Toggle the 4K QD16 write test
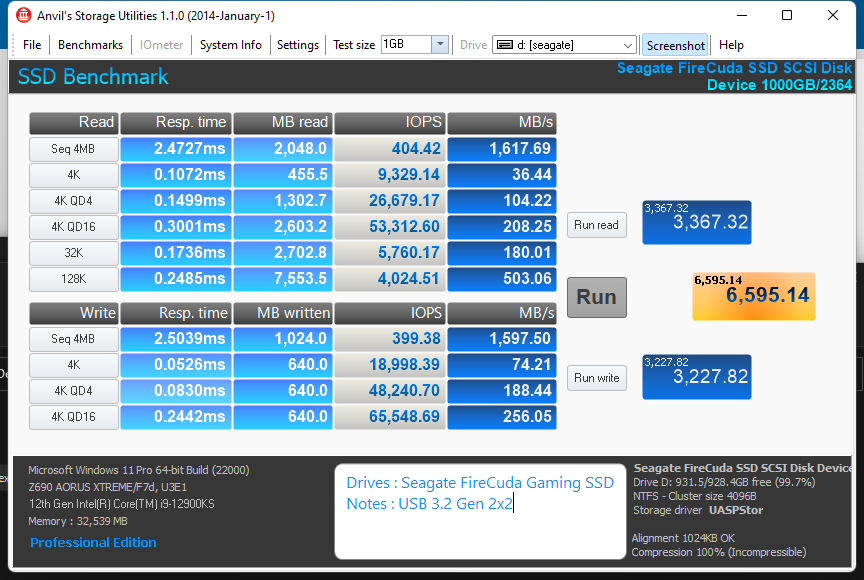864x580 pixels. (73, 417)
